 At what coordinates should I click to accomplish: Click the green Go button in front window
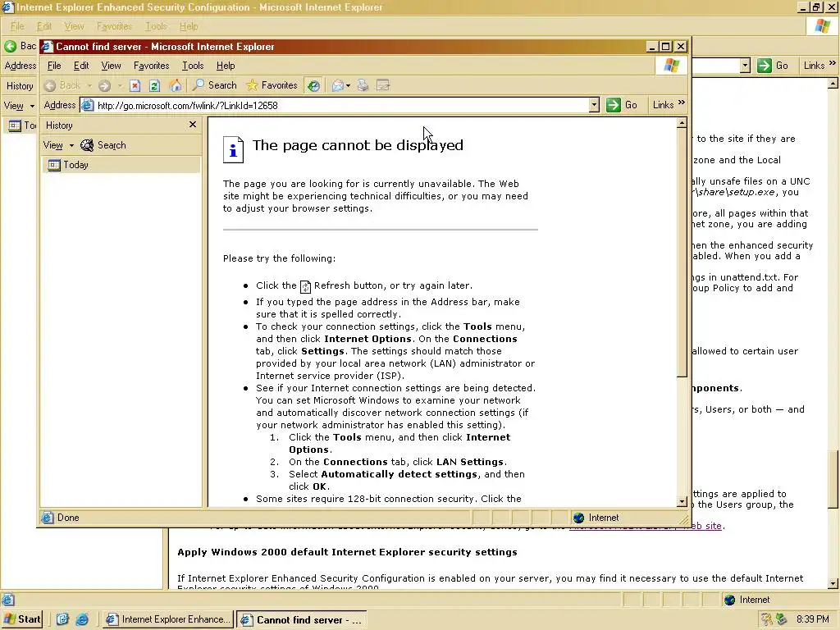coord(622,105)
